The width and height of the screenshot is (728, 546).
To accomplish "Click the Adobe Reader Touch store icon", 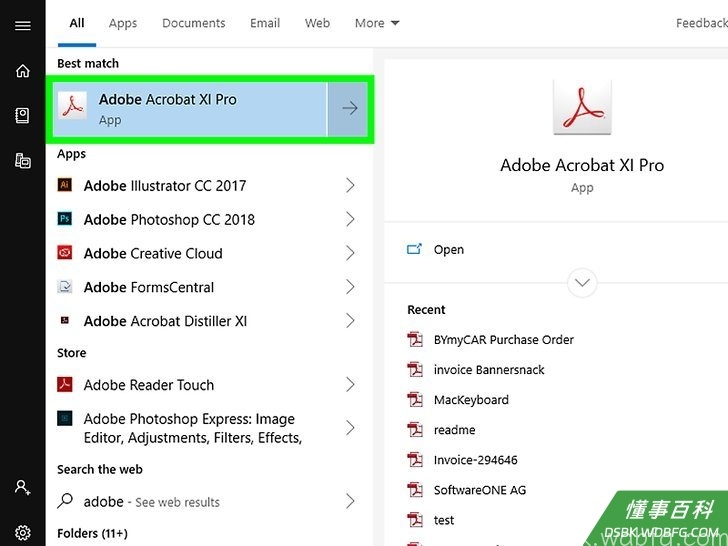I will click(65, 384).
